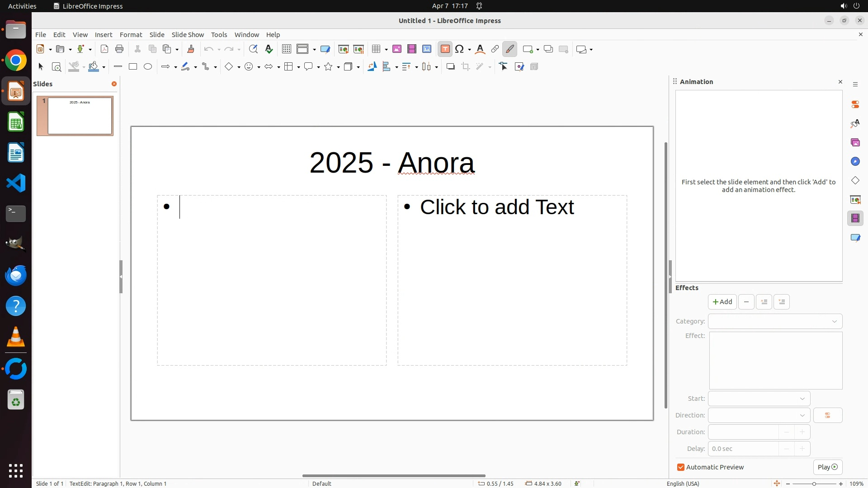Select the Rectangle drawing tool
The height and width of the screenshot is (488, 868).
(133, 67)
